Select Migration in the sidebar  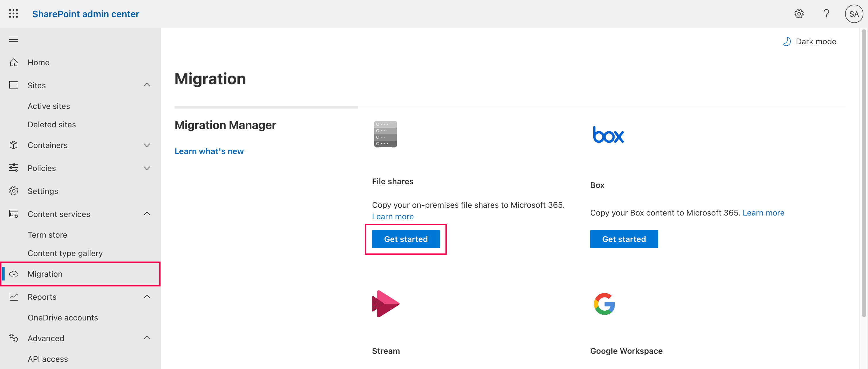coord(80,274)
